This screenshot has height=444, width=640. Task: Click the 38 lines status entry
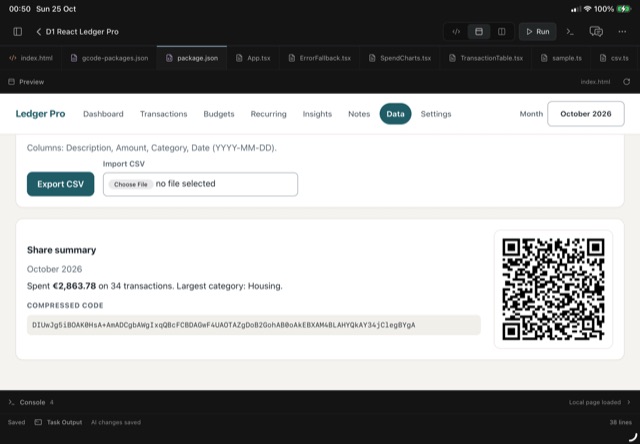tap(620, 422)
